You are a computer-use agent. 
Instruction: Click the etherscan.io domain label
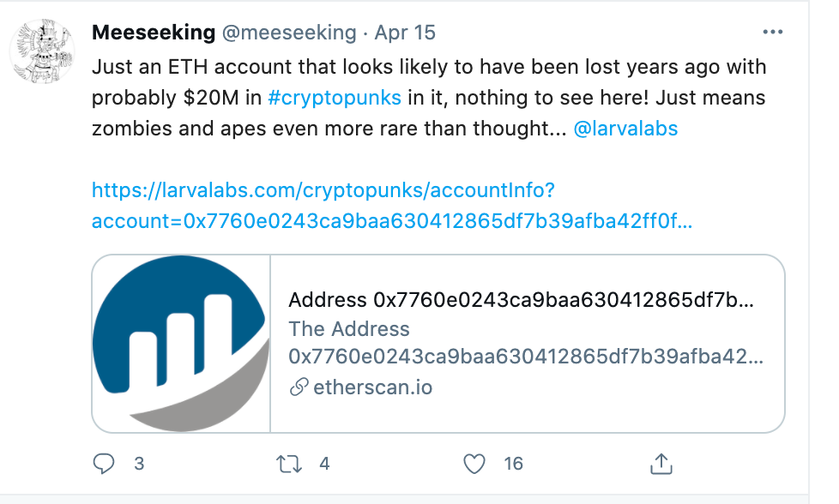tap(373, 387)
